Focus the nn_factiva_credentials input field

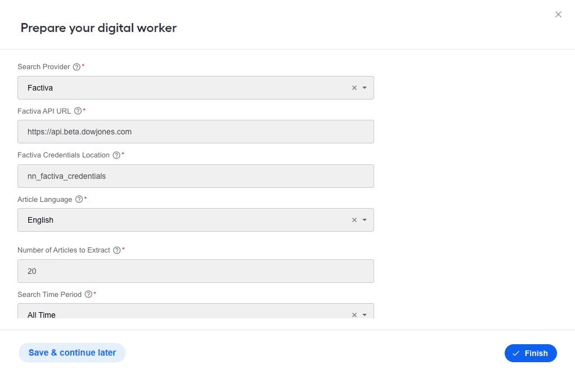[x=196, y=176]
